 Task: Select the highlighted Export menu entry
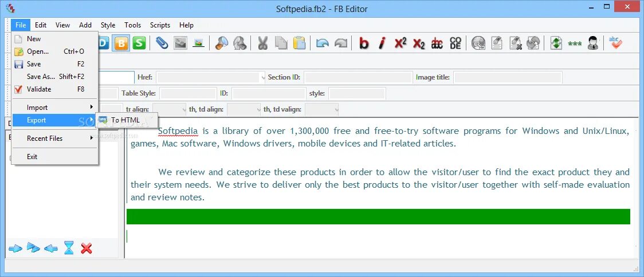click(x=54, y=120)
